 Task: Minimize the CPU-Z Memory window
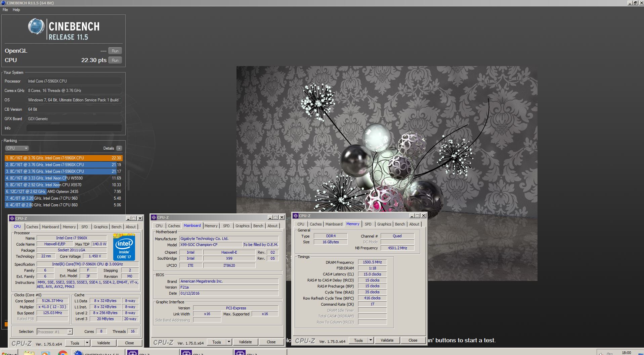click(x=412, y=216)
